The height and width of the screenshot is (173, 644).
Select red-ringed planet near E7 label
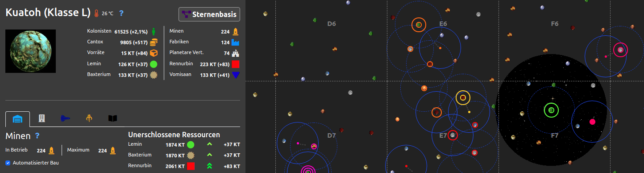pos(453,135)
